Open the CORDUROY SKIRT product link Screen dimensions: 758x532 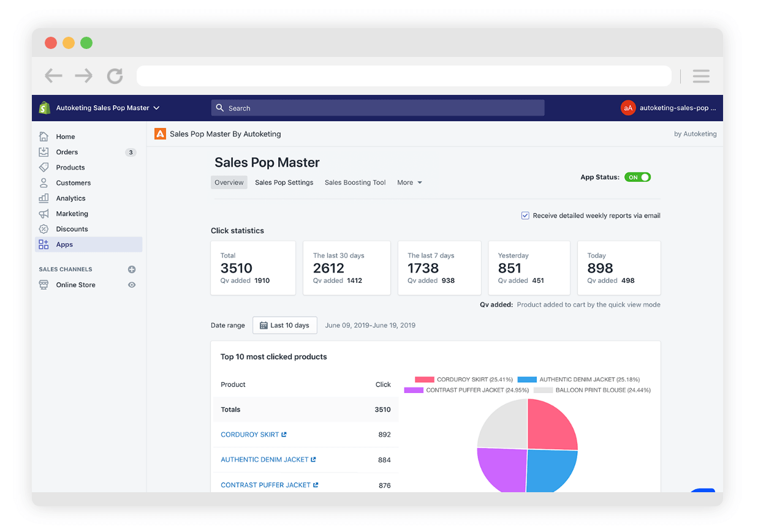click(x=250, y=435)
